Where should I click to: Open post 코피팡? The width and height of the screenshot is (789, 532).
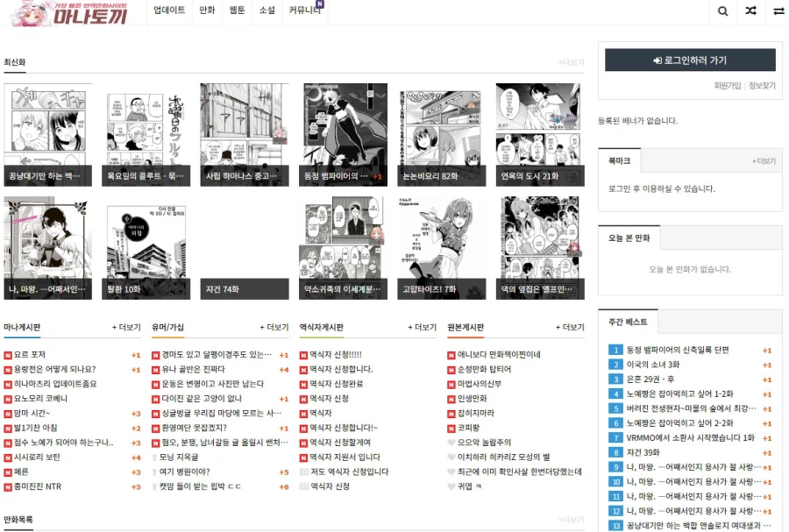pyautogui.click(x=468, y=429)
